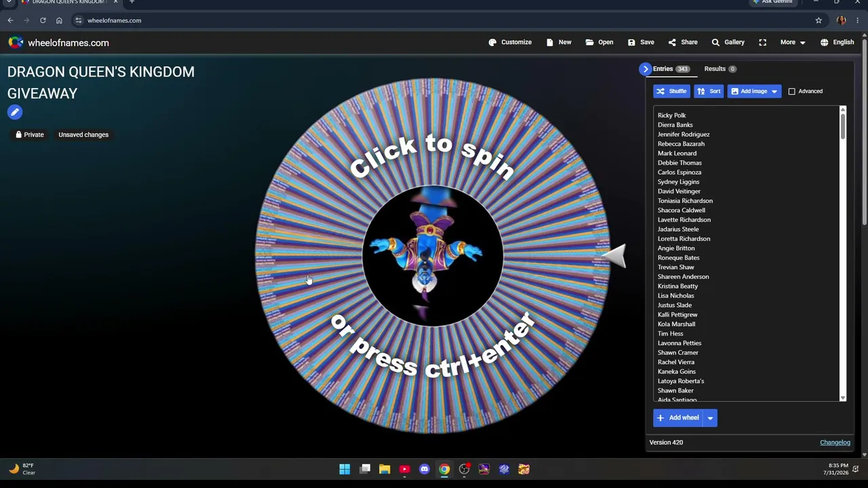868x488 pixels.
Task: Select the Dragon Queen's Kingdom browser tab
Action: [x=66, y=2]
